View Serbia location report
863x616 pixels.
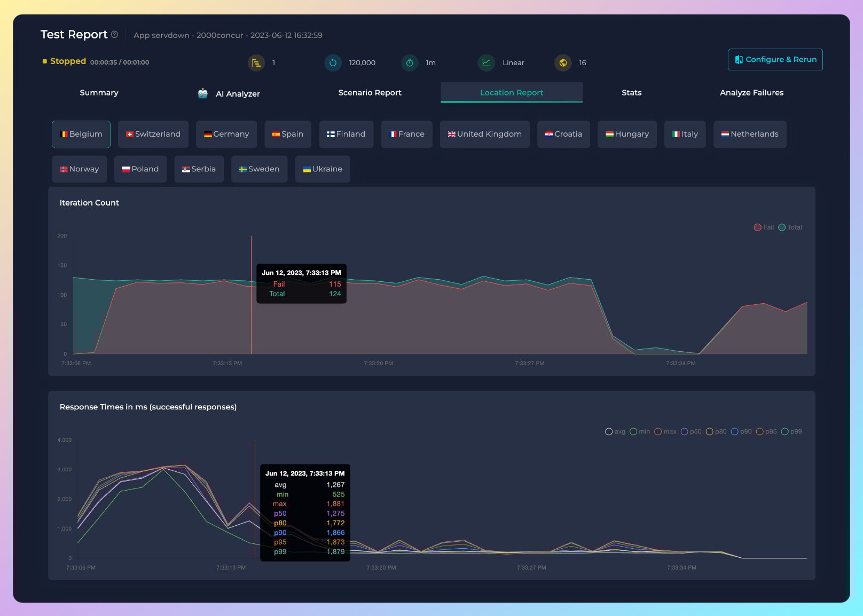(199, 169)
